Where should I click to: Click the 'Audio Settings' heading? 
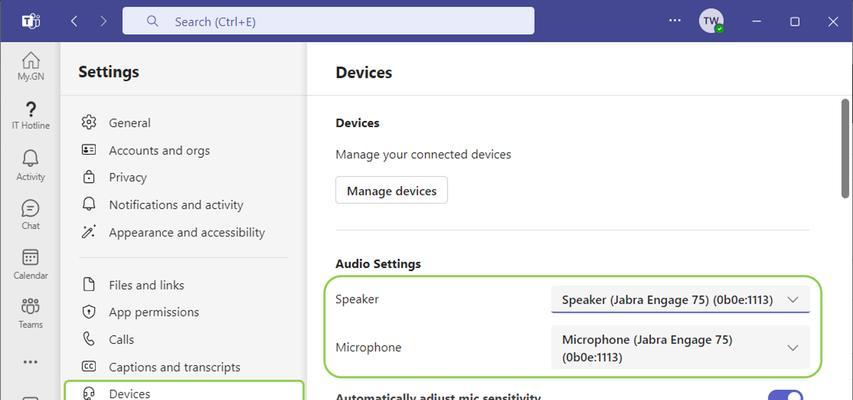(378, 263)
